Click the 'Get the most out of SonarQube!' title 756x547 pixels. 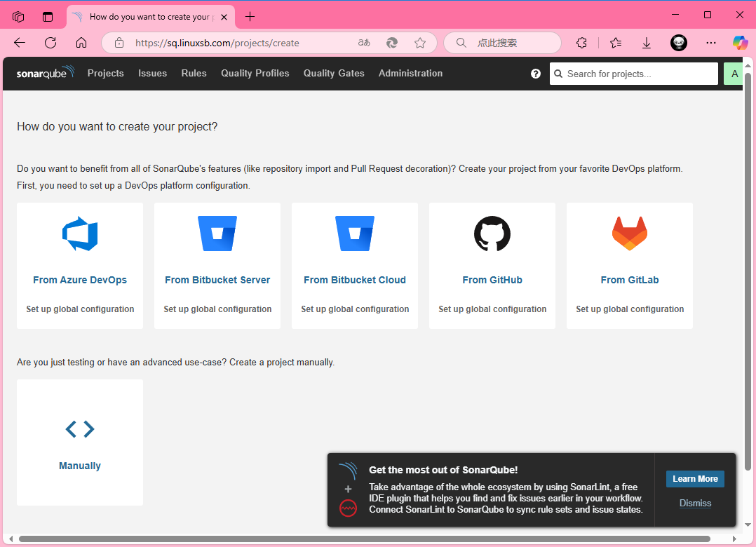coord(443,470)
